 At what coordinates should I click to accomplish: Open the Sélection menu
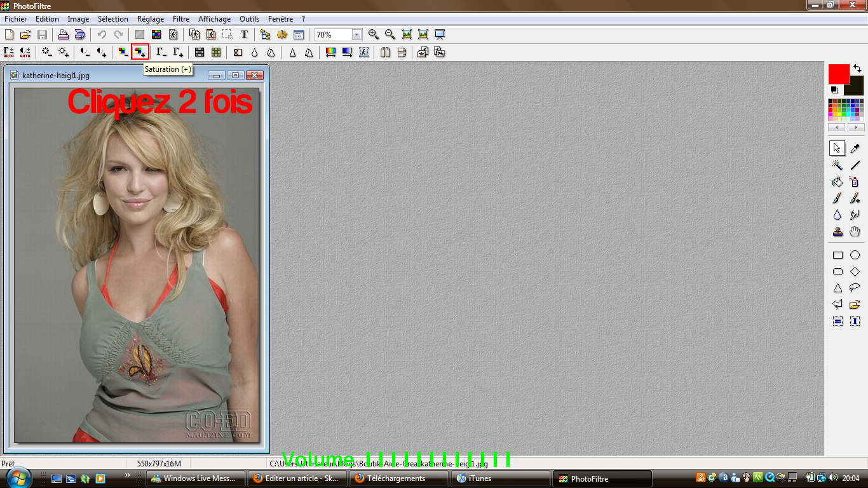(x=113, y=19)
